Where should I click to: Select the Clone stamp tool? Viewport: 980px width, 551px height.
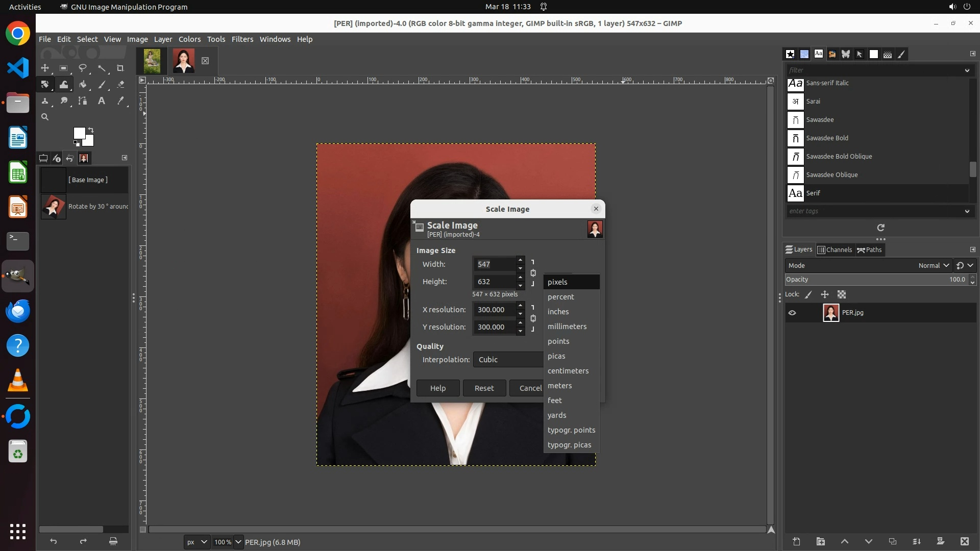coord(45,101)
